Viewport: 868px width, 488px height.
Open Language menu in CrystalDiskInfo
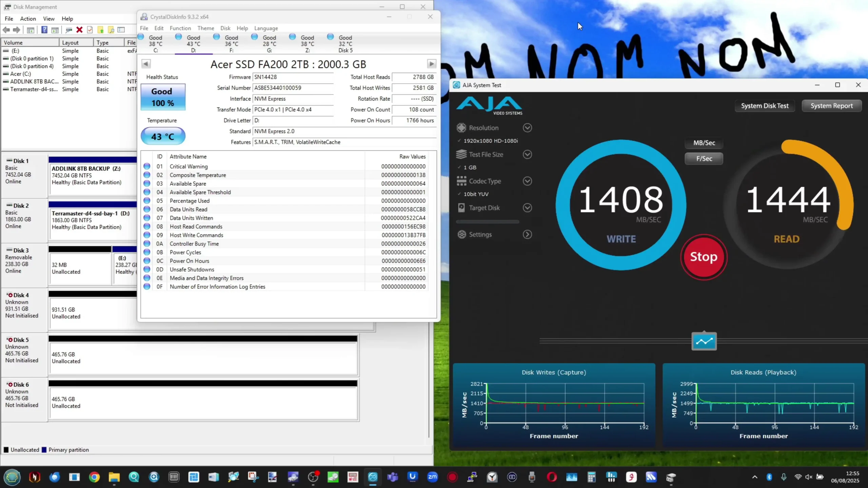tap(266, 28)
